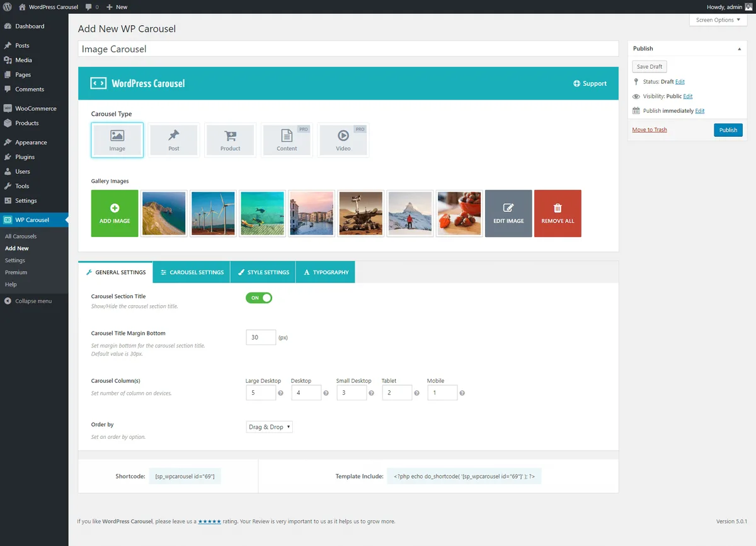The height and width of the screenshot is (546, 756).
Task: Click the green Add Image button
Action: pyautogui.click(x=115, y=214)
